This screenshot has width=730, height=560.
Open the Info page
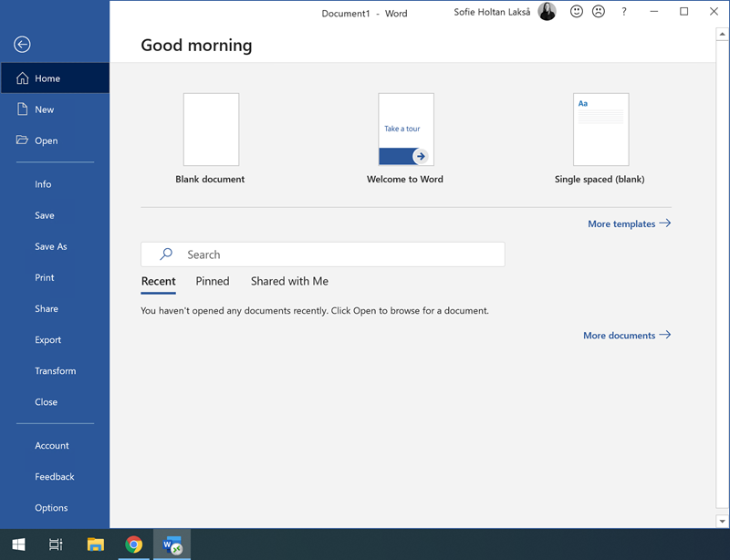click(55, 184)
